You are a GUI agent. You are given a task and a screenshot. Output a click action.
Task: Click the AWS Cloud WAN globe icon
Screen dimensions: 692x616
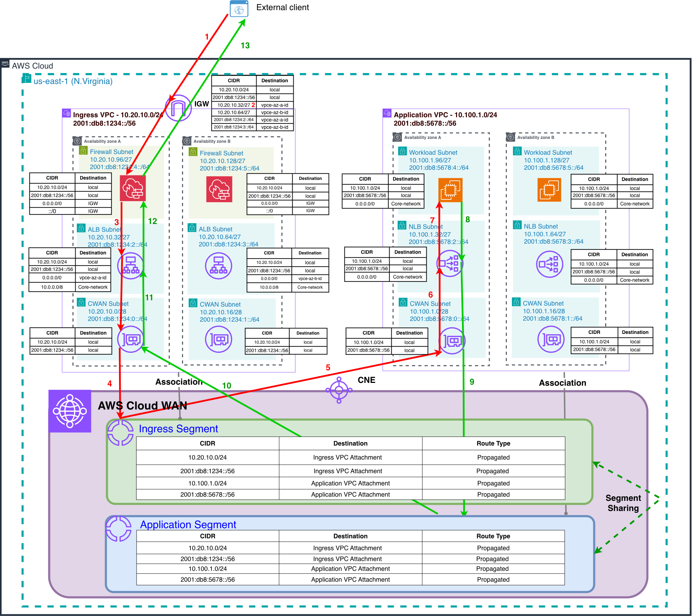tap(70, 411)
